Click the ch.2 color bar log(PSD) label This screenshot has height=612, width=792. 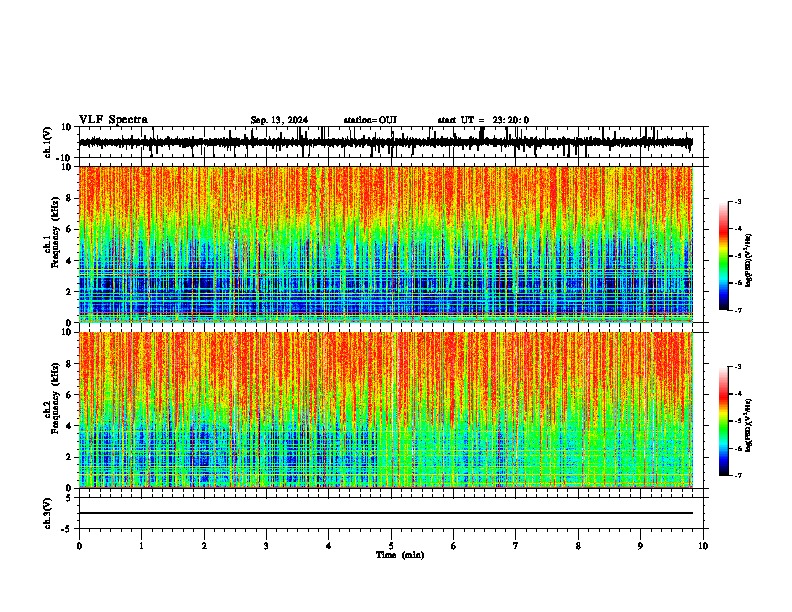(x=749, y=425)
